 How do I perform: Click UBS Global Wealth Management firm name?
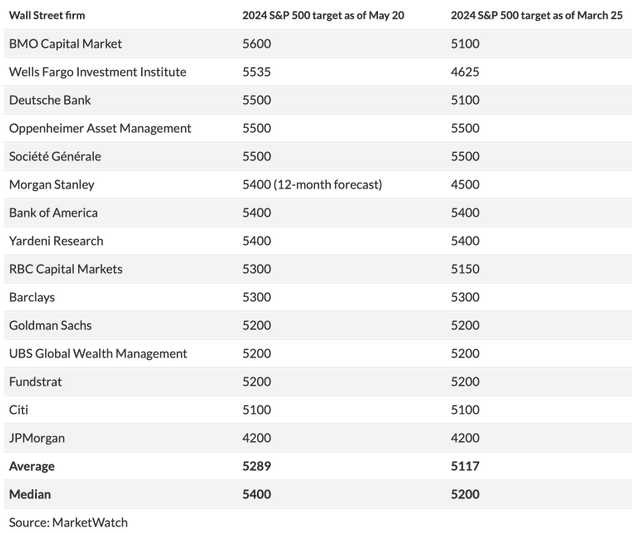pyautogui.click(x=98, y=353)
